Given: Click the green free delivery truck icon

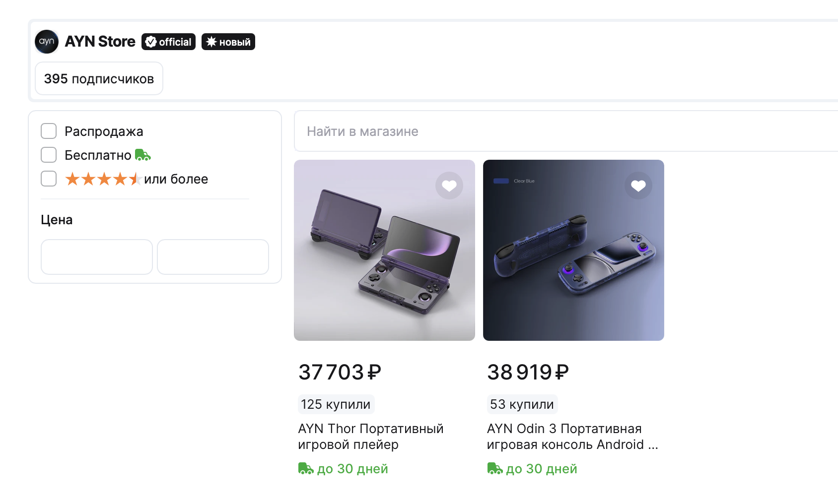Looking at the screenshot, I should (142, 155).
